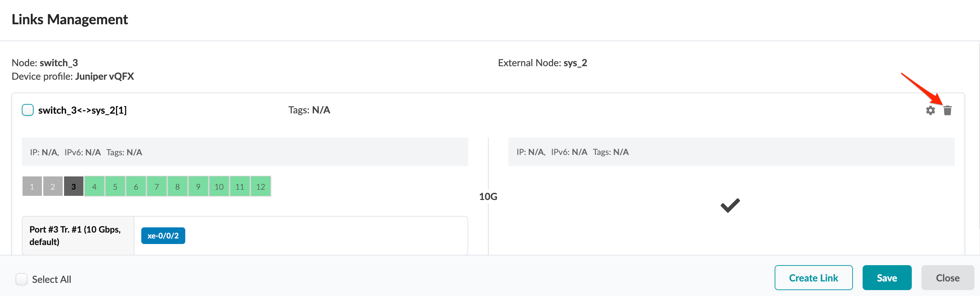980x296 pixels.
Task: Tick the switch_3<->sys_2[1] checkbox
Action: [x=28, y=110]
